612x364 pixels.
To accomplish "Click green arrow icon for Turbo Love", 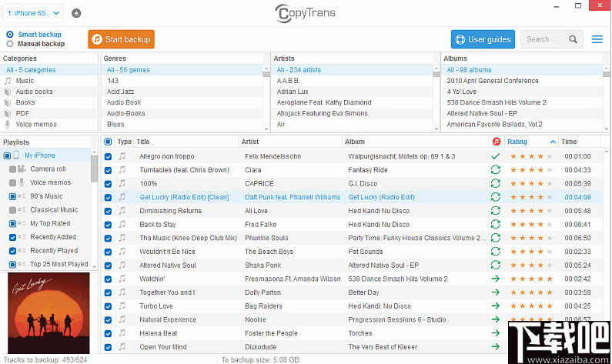I will coord(496,306).
